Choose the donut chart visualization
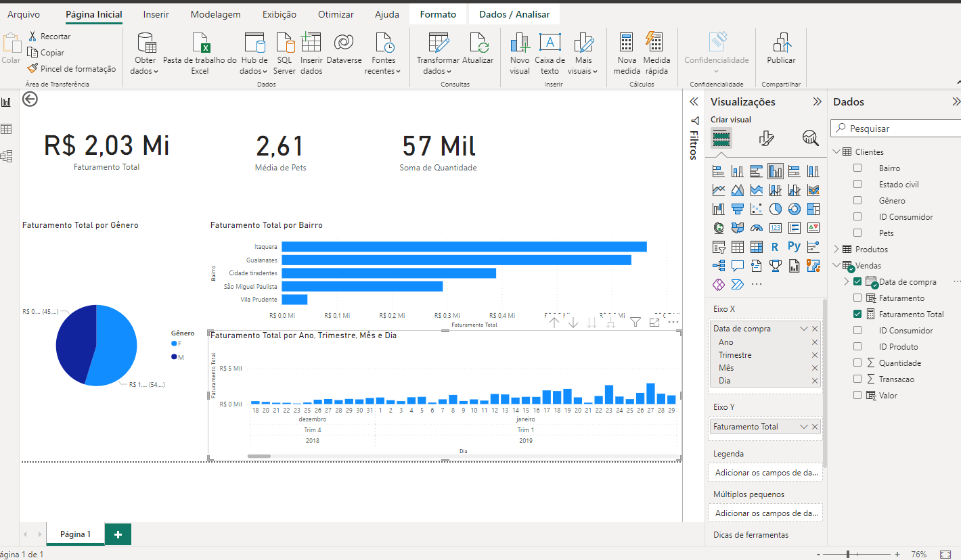 coord(795,209)
